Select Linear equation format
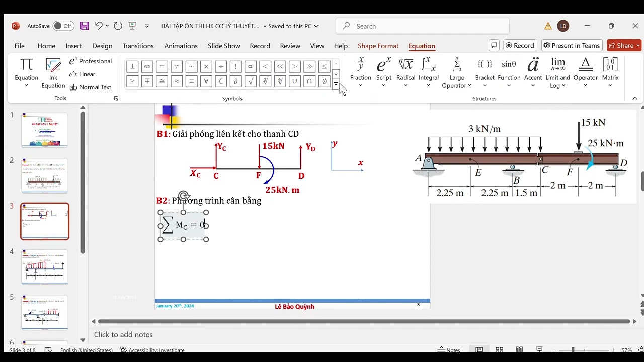 tap(82, 74)
